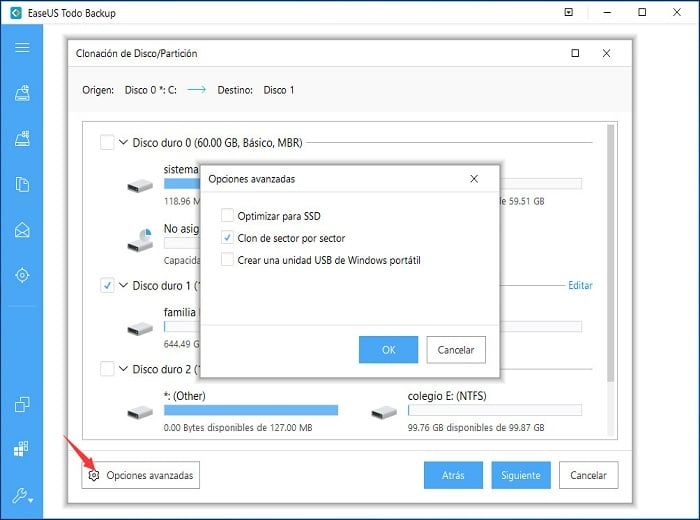Open the Mail Backup icon in sidebar
Image resolution: width=700 pixels, height=520 pixels.
click(x=22, y=230)
